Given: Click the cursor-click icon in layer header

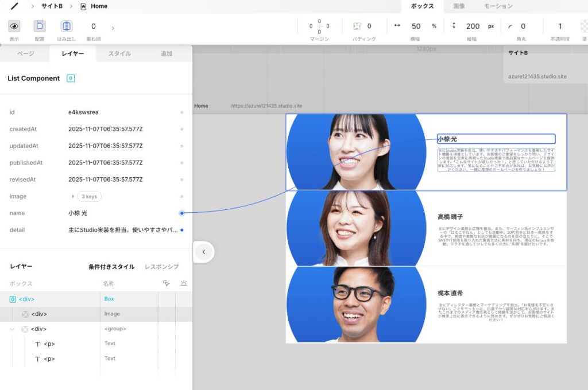Looking at the screenshot, I should tap(167, 283).
